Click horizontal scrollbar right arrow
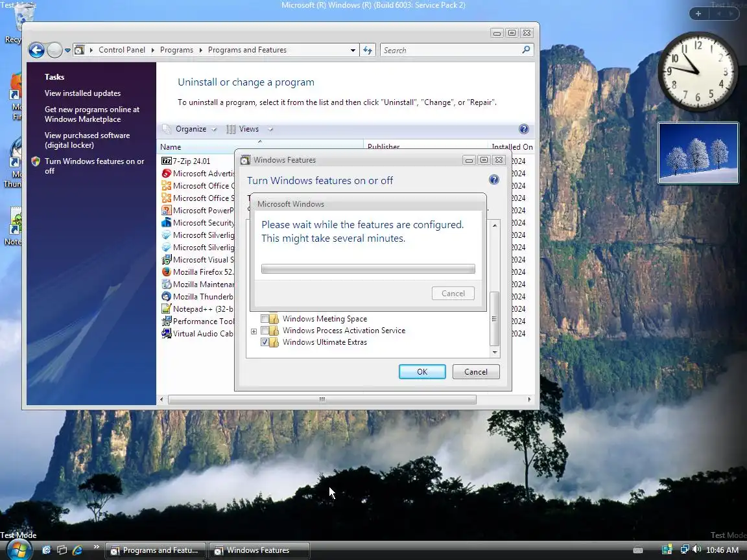 (529, 399)
